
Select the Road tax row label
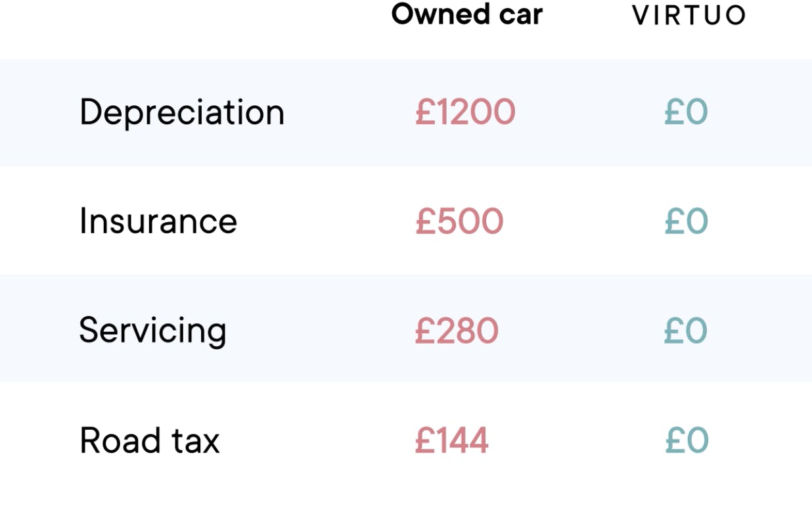point(149,440)
